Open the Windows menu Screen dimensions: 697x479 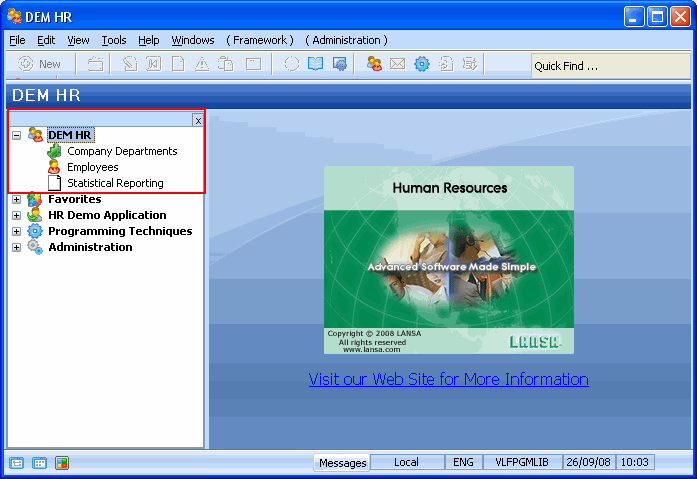point(193,40)
